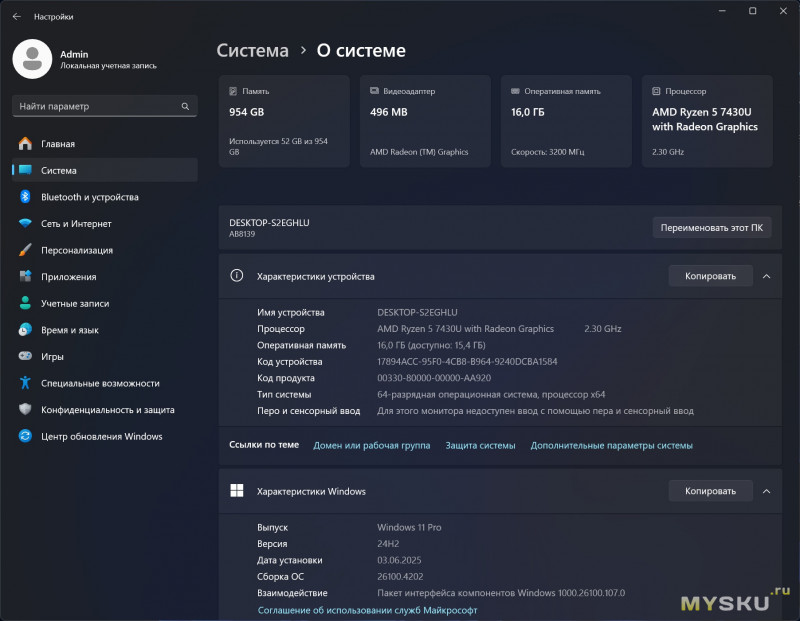Click the Персонализация paintbrush icon
The image size is (800, 621).
tap(25, 250)
